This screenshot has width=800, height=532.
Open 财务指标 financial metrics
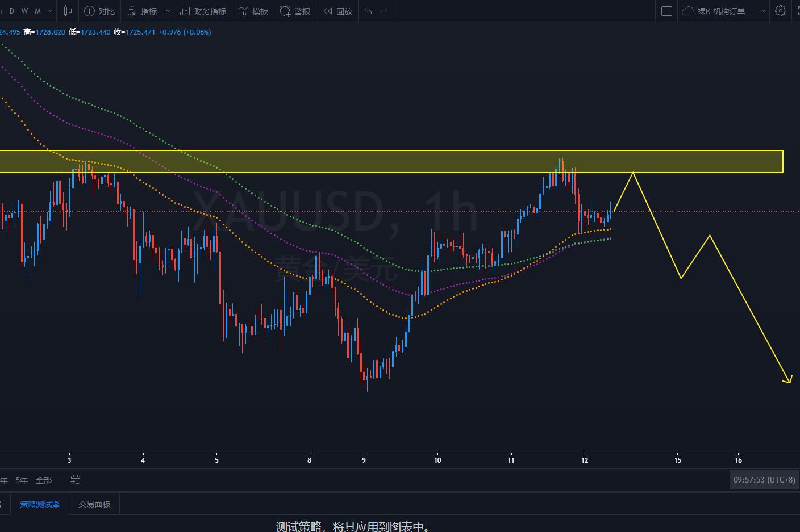click(203, 11)
